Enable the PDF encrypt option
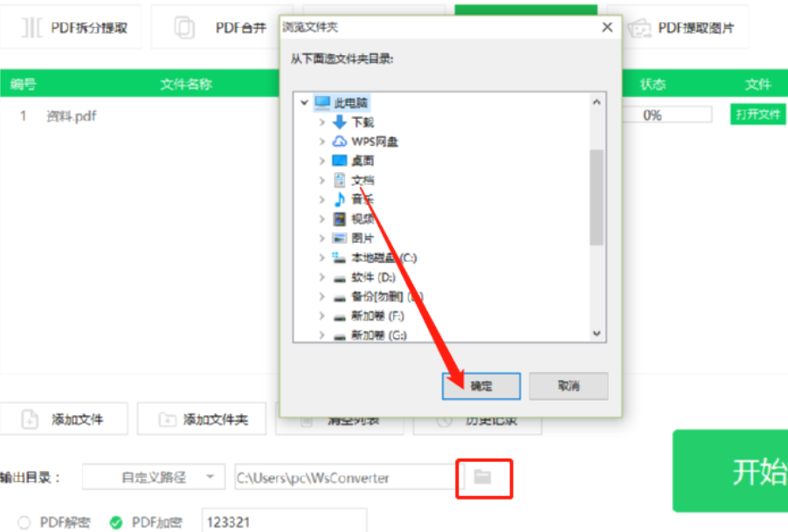This screenshot has height=532, width=788. pyautogui.click(x=116, y=522)
